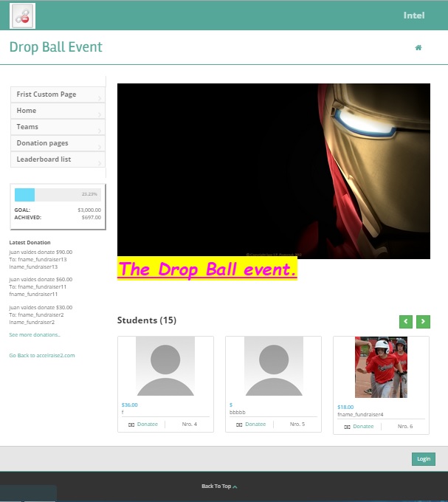448x502 pixels.
Task: Show next students with the right arrow
Action: click(423, 321)
